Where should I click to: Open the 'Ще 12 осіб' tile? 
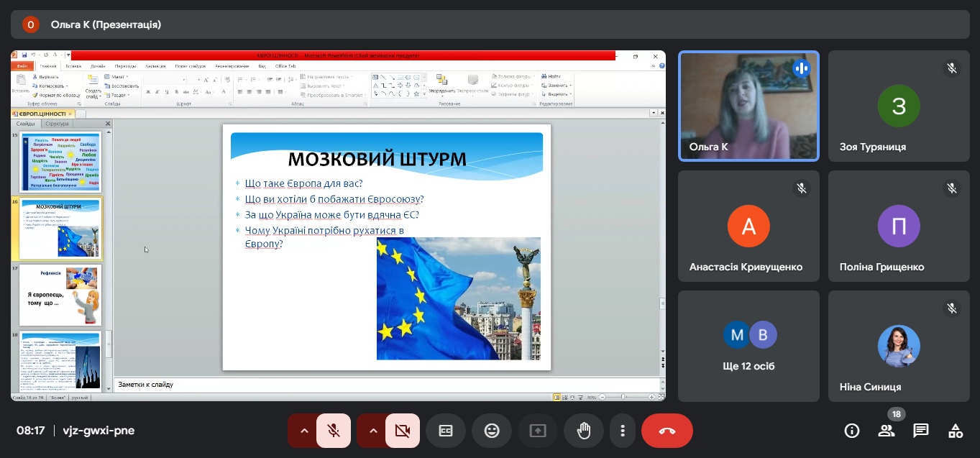click(748, 346)
